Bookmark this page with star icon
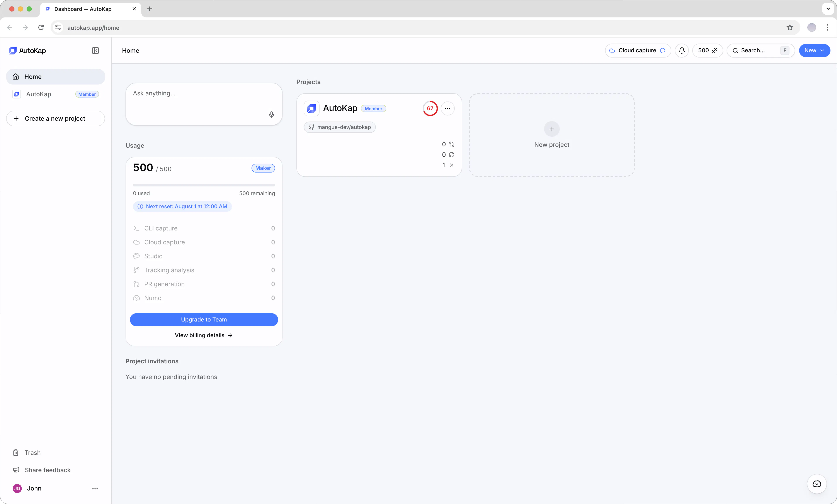 (790, 27)
